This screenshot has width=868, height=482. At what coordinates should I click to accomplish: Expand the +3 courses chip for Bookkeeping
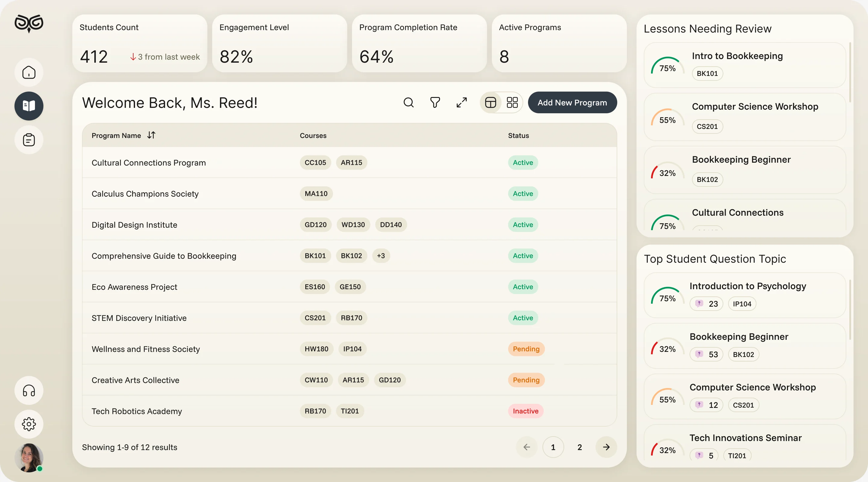click(381, 256)
